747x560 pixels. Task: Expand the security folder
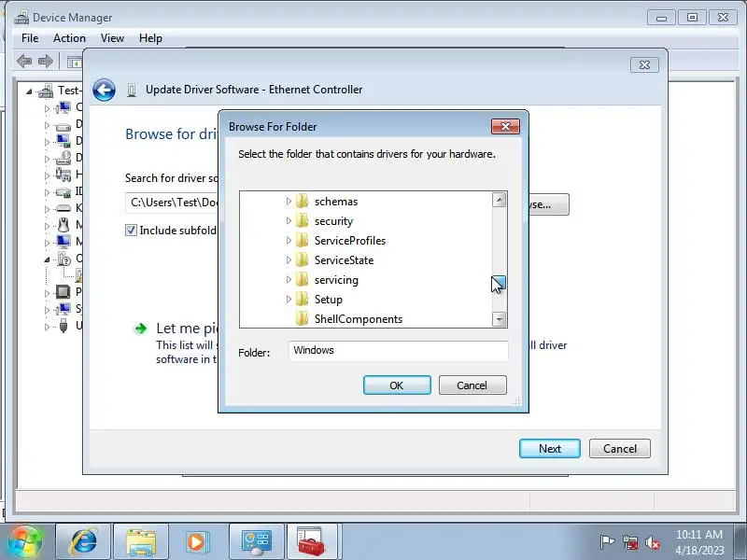click(x=289, y=221)
